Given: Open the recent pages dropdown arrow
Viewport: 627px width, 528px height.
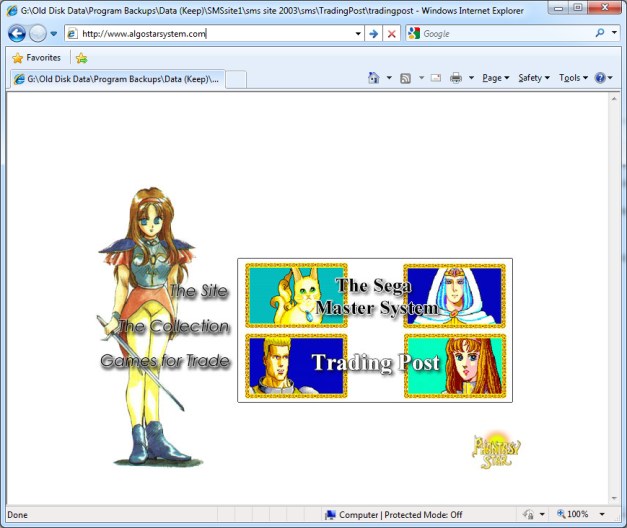Looking at the screenshot, I should [54, 33].
